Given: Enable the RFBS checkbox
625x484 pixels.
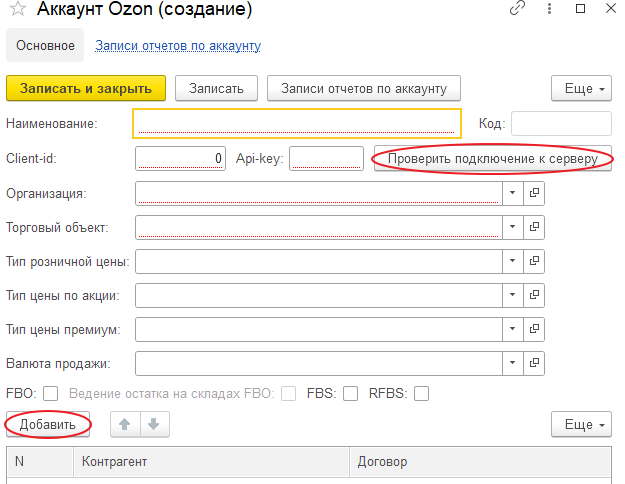Looking at the screenshot, I should [x=422, y=393].
